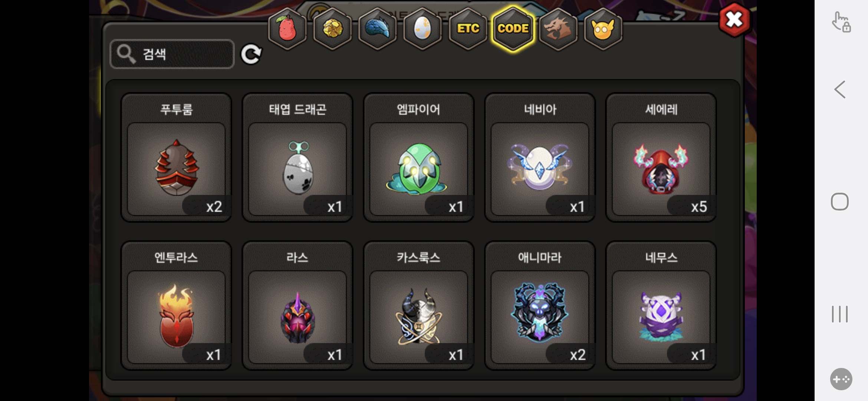Click the refresh arrow icon
Image resolution: width=868 pixels, height=401 pixels.
251,54
